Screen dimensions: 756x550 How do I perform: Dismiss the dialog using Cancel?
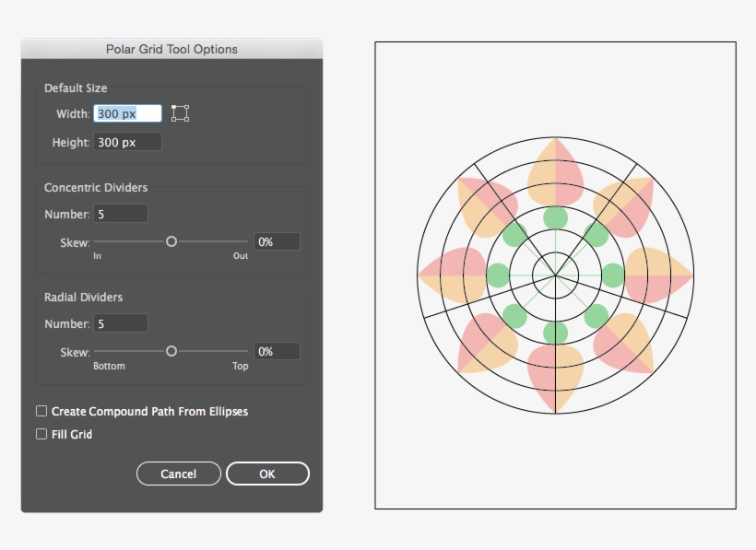coord(178,474)
